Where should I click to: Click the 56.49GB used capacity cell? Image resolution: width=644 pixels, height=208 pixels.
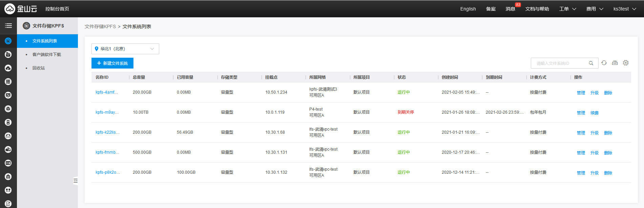coord(185,132)
